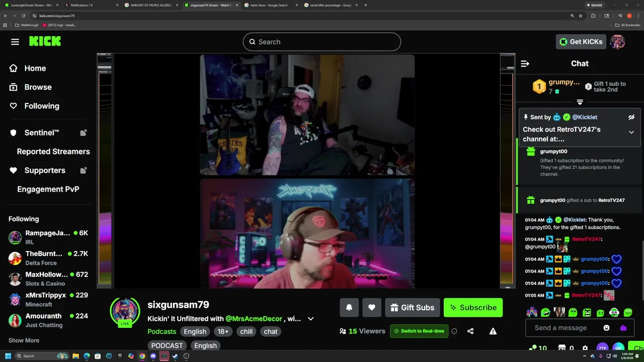Insert the laughing green emote
The height and width of the screenshot is (362, 644).
click(545, 313)
